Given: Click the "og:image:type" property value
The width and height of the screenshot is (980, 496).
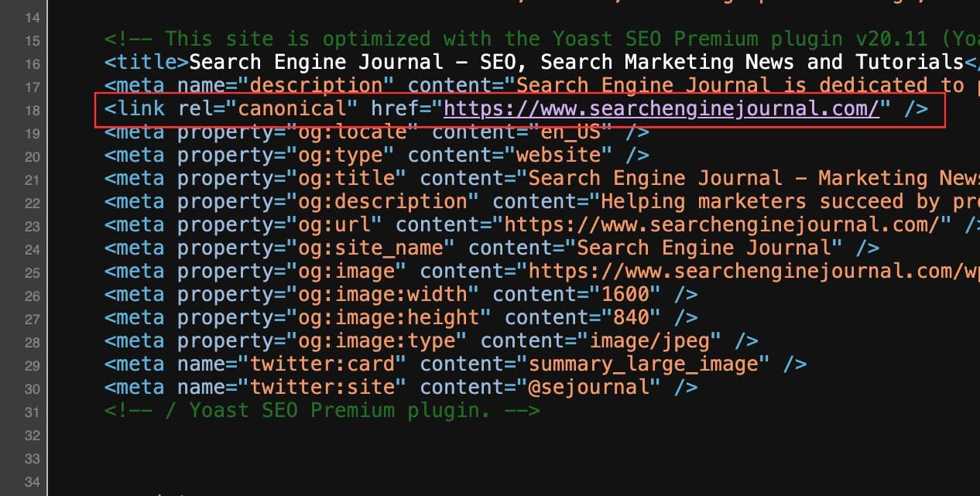Looking at the screenshot, I should pos(376,340).
